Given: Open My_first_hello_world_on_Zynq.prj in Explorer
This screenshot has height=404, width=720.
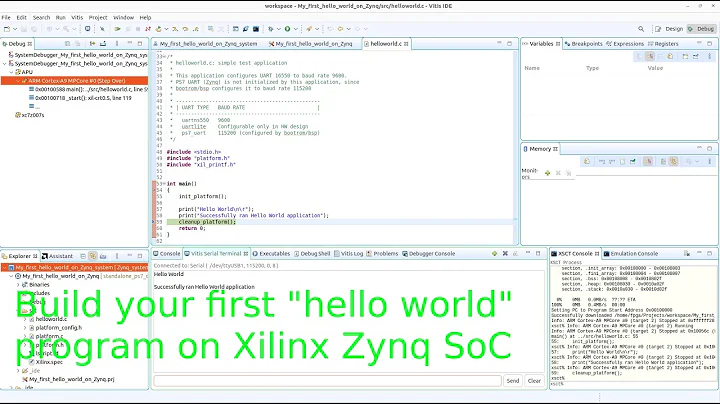Looking at the screenshot, I should click(x=68, y=380).
